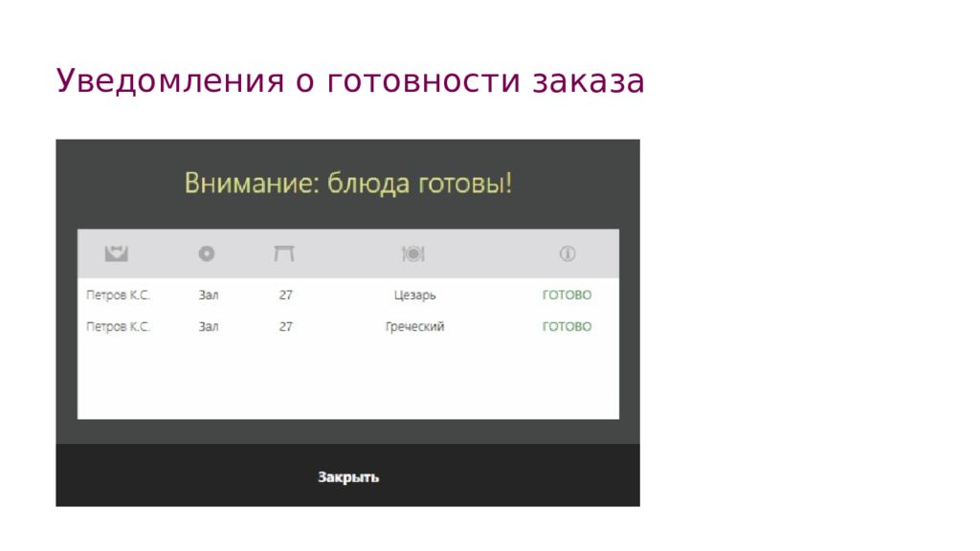
Task: Select the Греческий dish name
Action: coord(414,327)
